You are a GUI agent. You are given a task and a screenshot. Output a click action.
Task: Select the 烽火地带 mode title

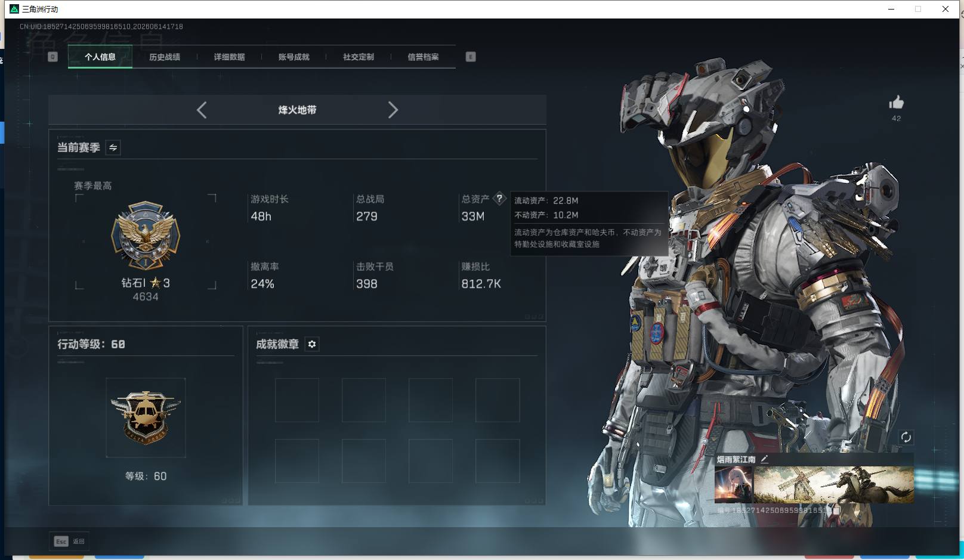click(x=297, y=110)
